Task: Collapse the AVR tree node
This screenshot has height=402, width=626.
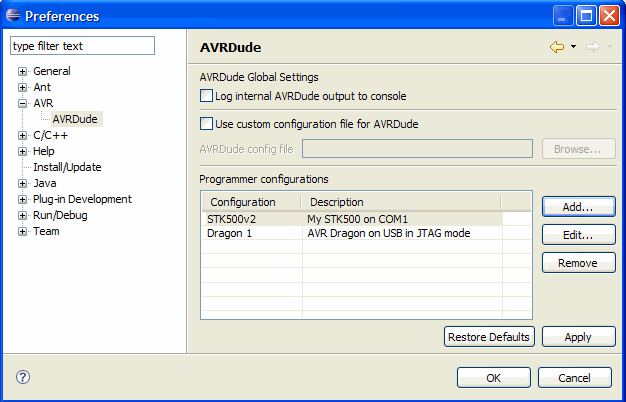Action: point(22,104)
